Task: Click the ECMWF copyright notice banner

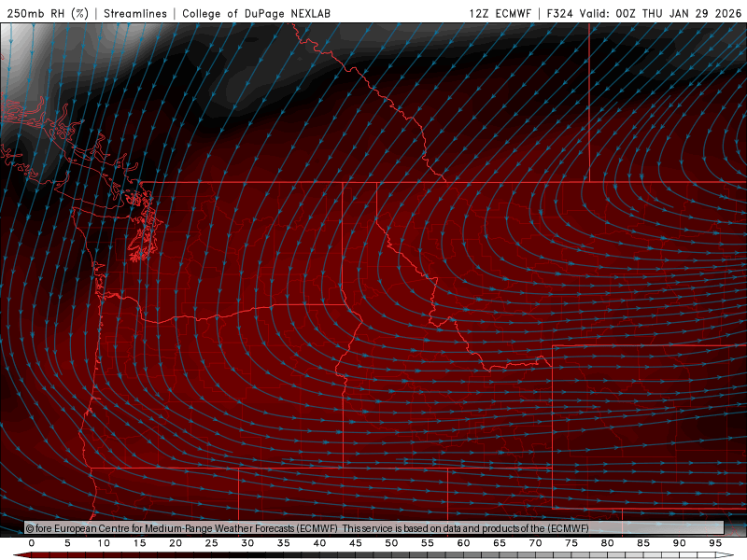Action: tap(374, 528)
